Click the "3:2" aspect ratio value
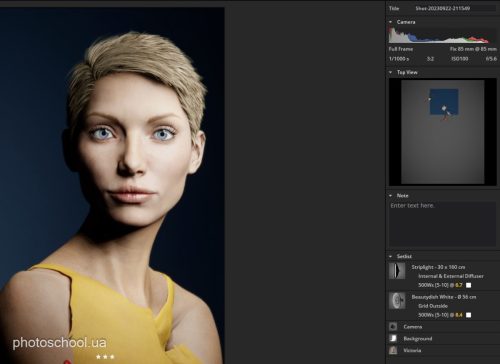This screenshot has height=364, width=500. pyautogui.click(x=430, y=59)
